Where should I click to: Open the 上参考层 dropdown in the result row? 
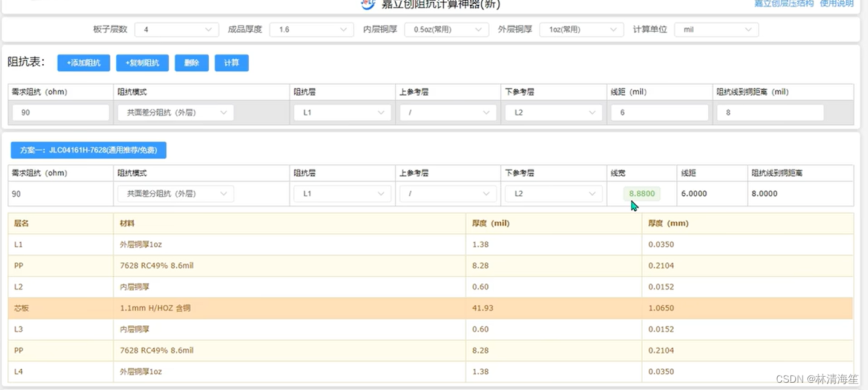(x=448, y=194)
